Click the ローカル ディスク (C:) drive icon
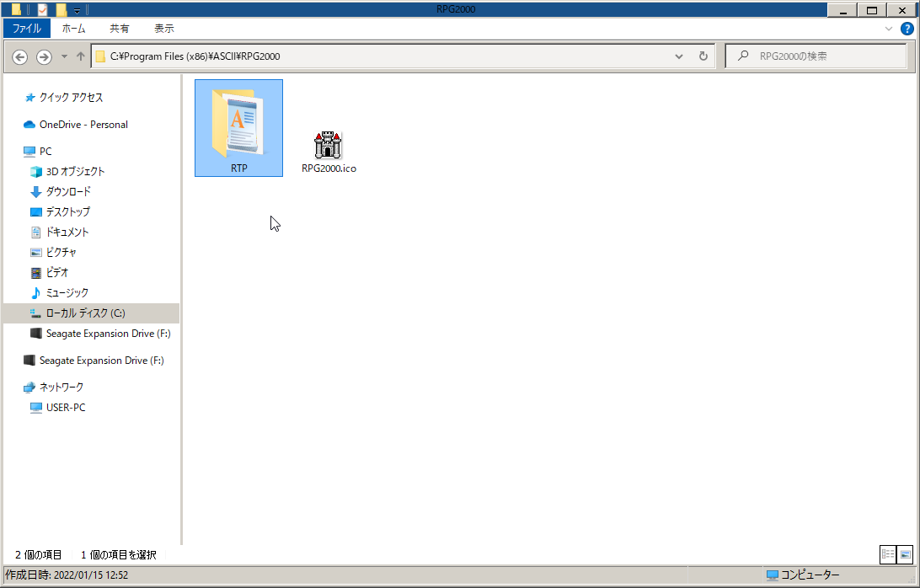Screen dimensions: 920x588 tap(35, 313)
